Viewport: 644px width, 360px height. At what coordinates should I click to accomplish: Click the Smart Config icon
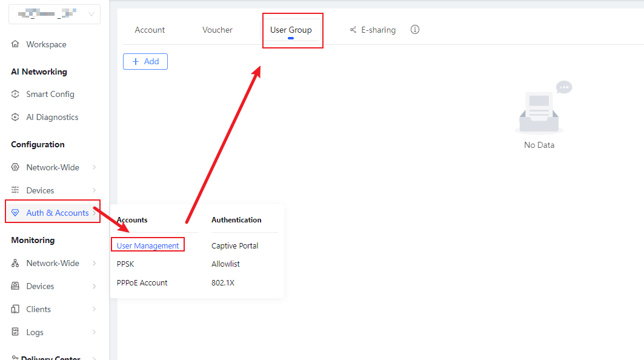pos(15,94)
